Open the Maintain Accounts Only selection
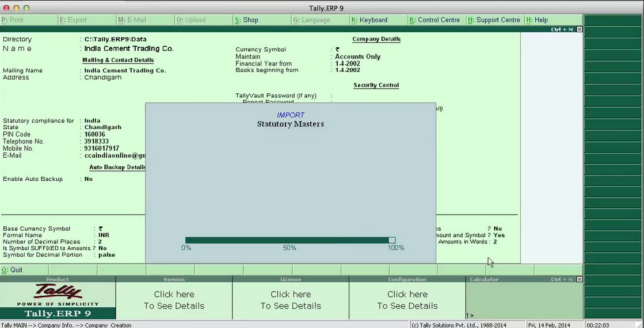Viewport: 644px width, 328px height. 357,56
